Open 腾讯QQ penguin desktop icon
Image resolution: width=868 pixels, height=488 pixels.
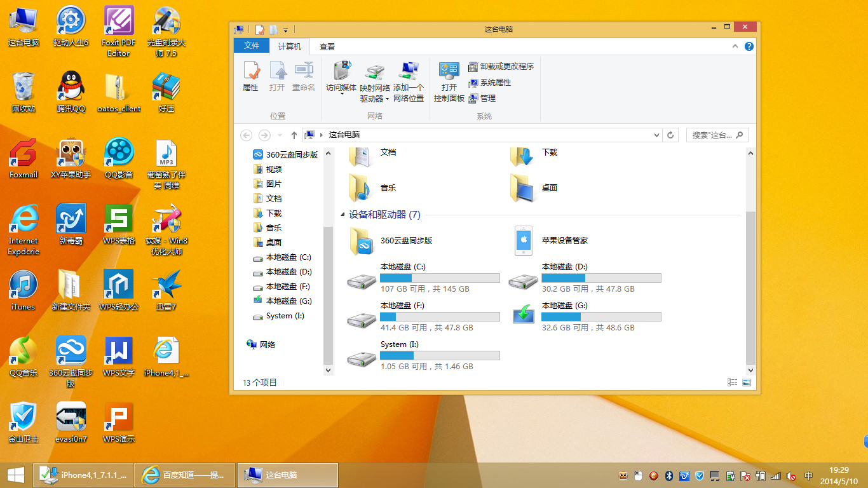[71, 87]
